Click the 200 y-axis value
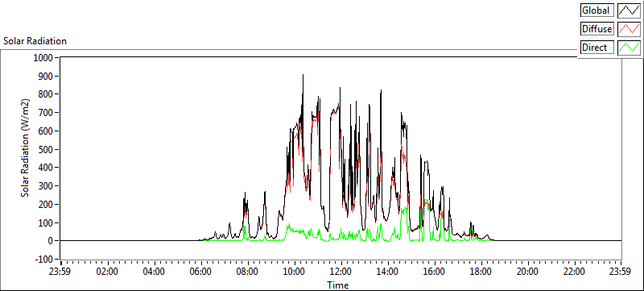Image resolution: width=644 pixels, height=291 pixels. click(47, 204)
